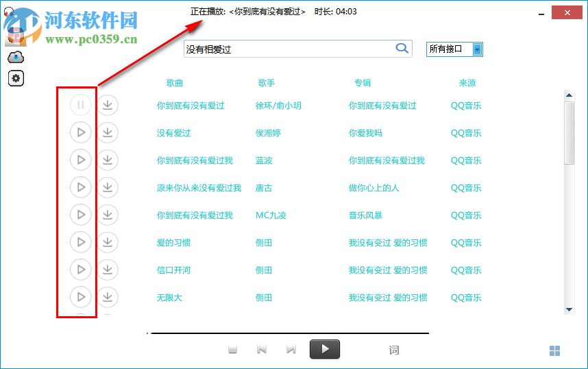The width and height of the screenshot is (588, 369).
Task: Click the magnifier search icon
Action: pyautogui.click(x=402, y=48)
